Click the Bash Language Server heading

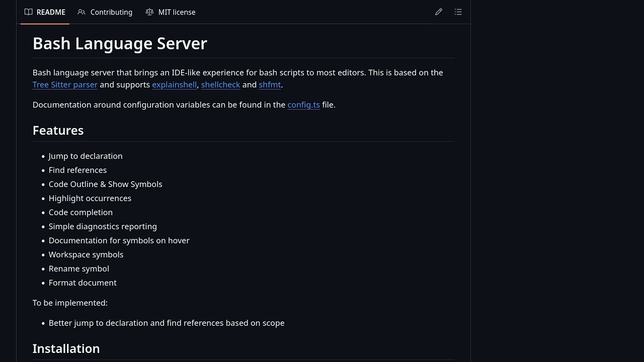point(120,43)
